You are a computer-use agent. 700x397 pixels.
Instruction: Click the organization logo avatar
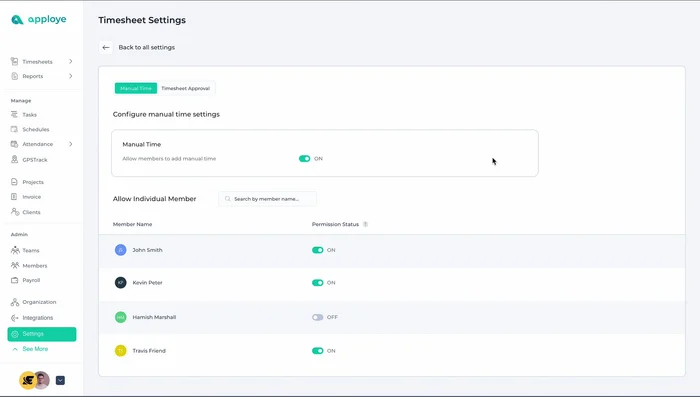27,380
